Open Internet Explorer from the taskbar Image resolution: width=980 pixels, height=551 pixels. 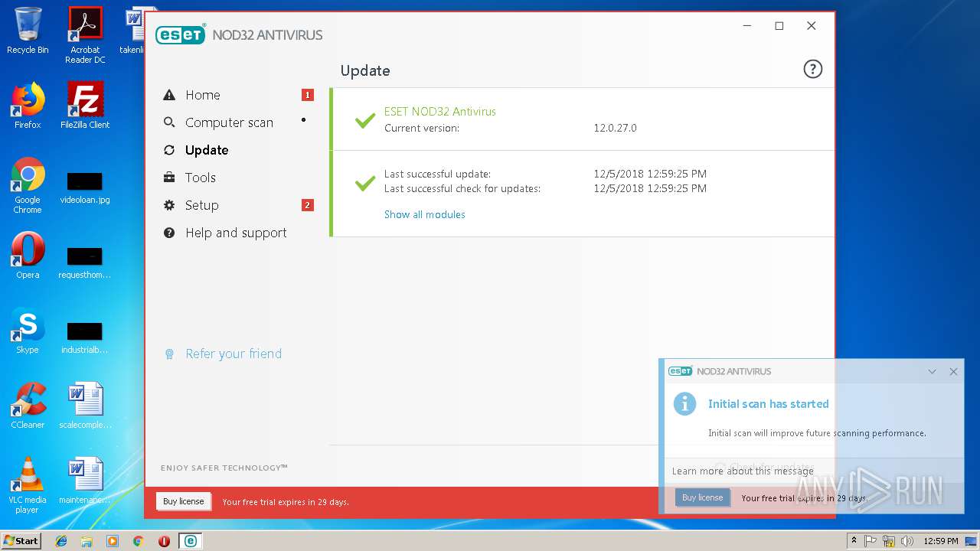coord(61,541)
